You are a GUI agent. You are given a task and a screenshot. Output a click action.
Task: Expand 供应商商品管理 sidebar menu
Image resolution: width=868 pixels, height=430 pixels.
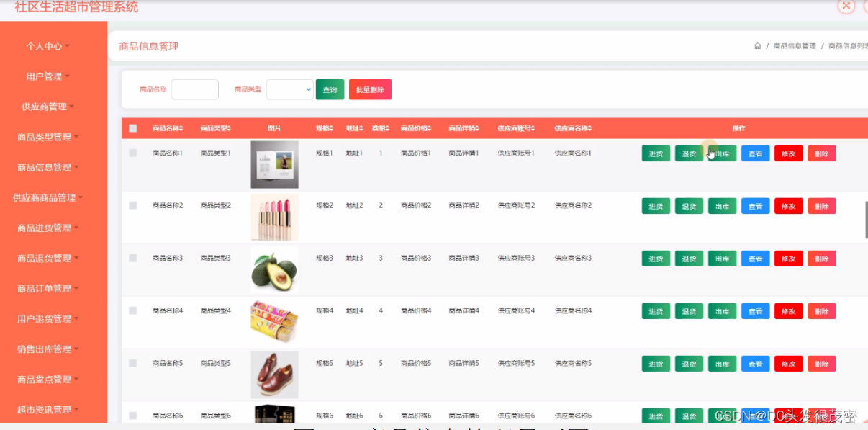48,197
